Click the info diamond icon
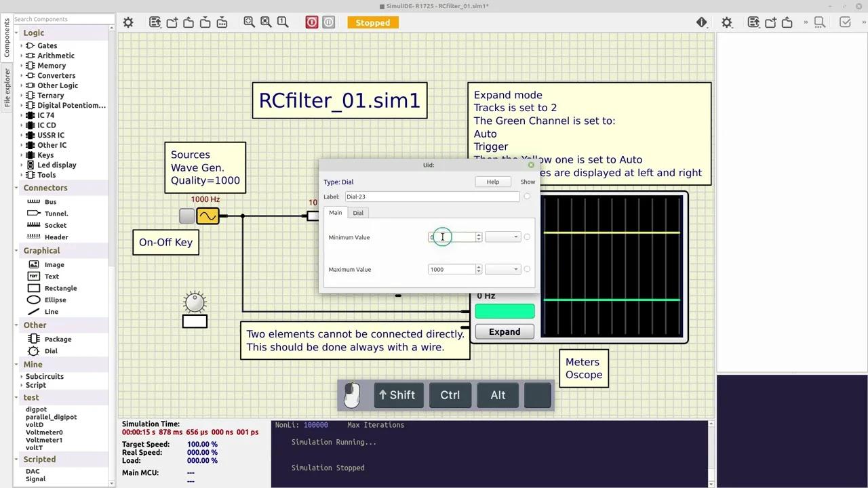The image size is (868, 488). pyautogui.click(x=702, y=22)
